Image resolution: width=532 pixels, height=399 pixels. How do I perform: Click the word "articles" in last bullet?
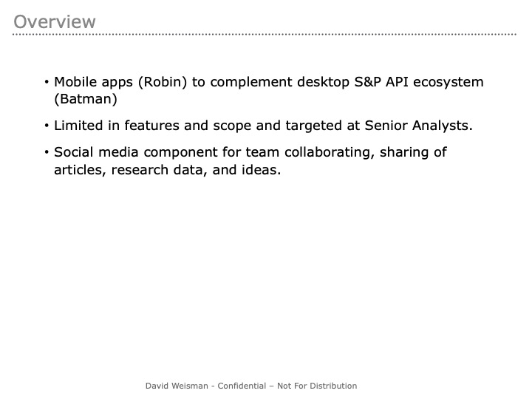point(79,168)
